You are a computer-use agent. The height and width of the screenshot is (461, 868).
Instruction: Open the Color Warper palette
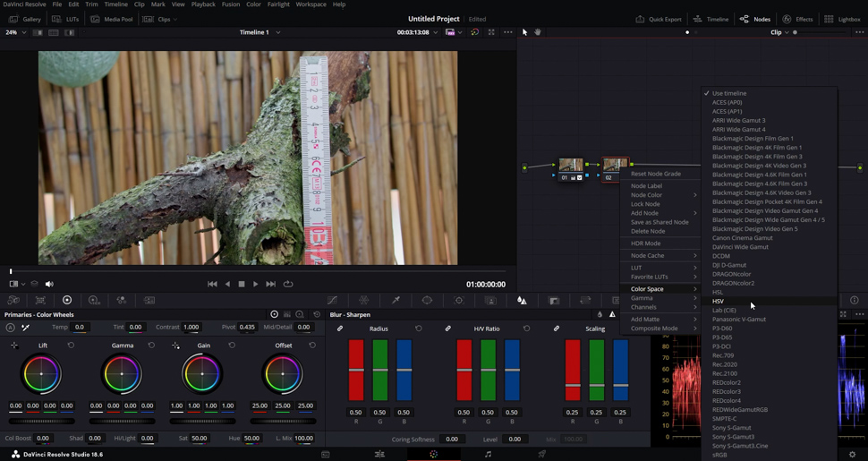click(x=363, y=300)
